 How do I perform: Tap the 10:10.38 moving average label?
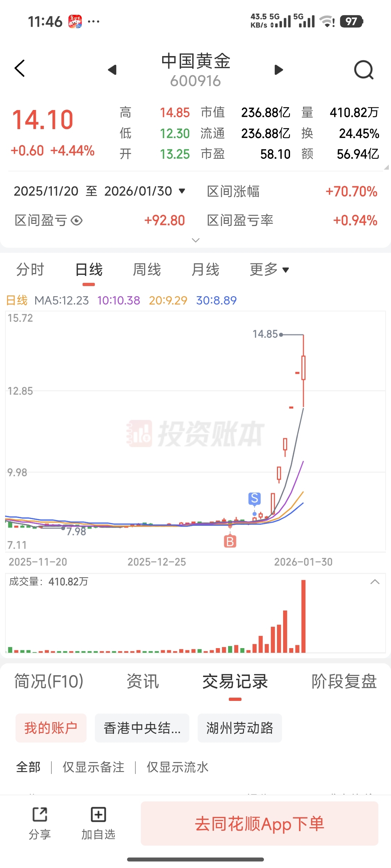point(118,300)
